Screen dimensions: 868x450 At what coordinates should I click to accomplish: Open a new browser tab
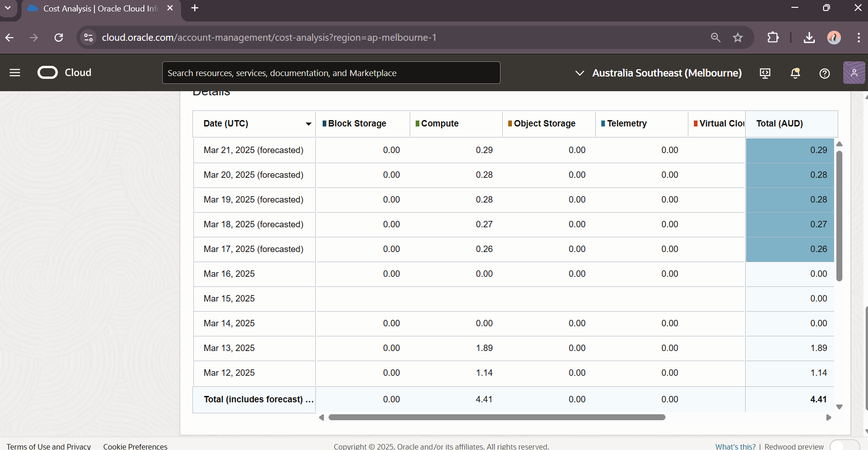click(195, 8)
